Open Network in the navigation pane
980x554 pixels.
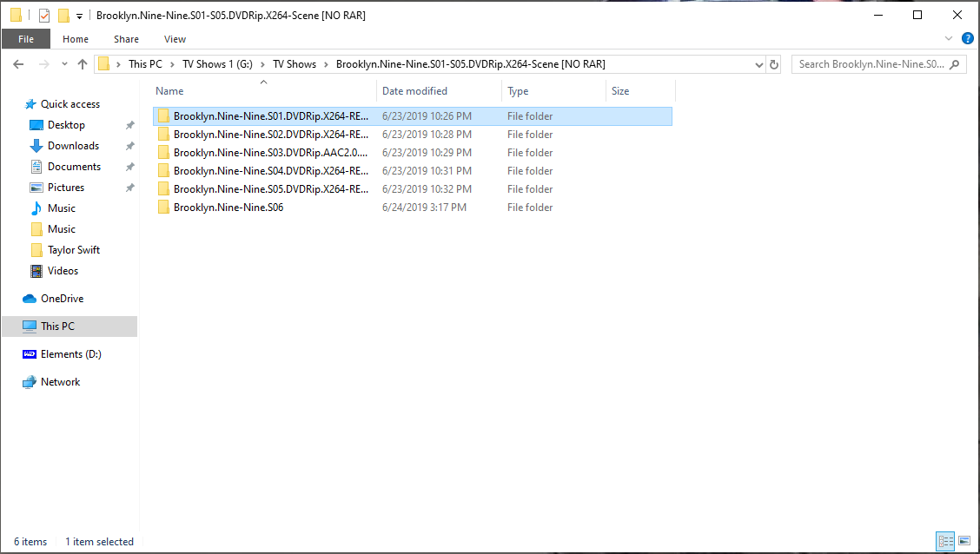tap(60, 381)
